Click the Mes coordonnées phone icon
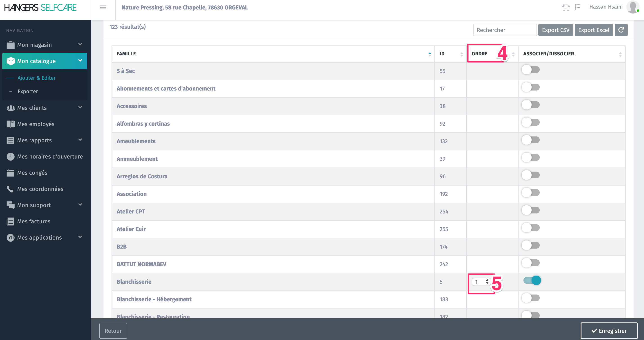The height and width of the screenshot is (340, 644). 10,189
